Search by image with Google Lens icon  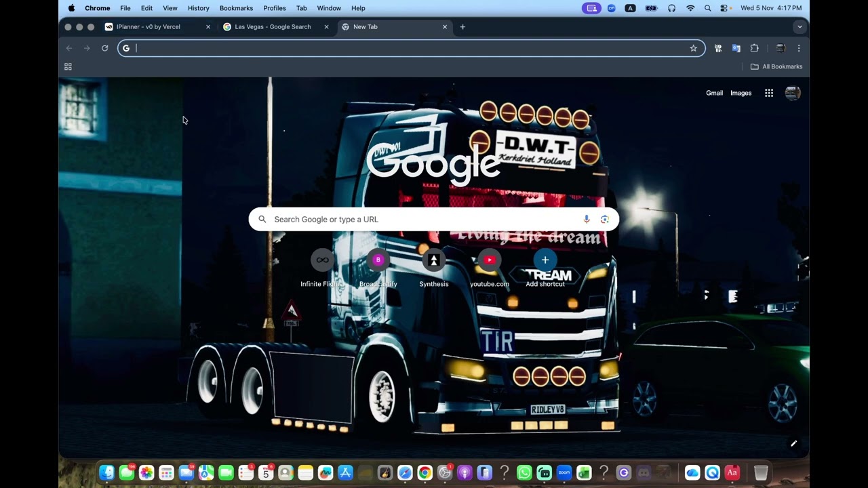point(605,219)
